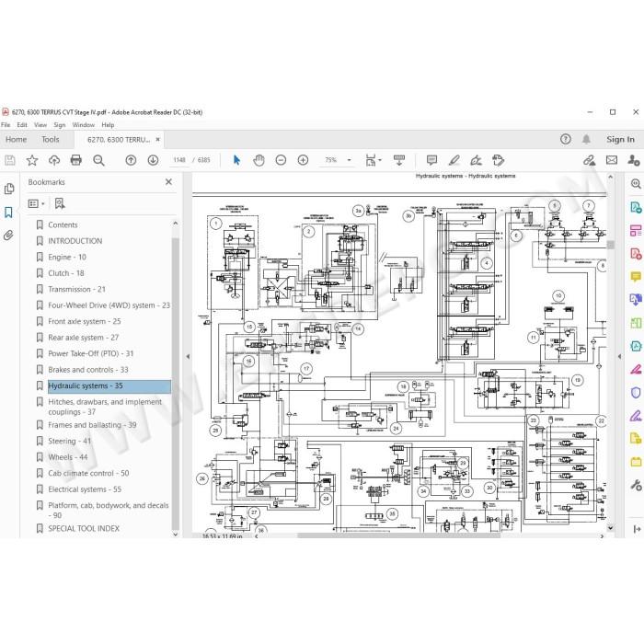The image size is (644, 644).
Task: Switch to the Tools tab
Action: coord(51,140)
